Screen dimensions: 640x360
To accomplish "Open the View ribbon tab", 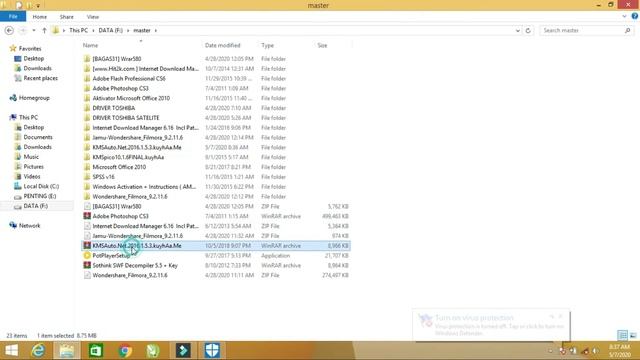I will pos(93,17).
